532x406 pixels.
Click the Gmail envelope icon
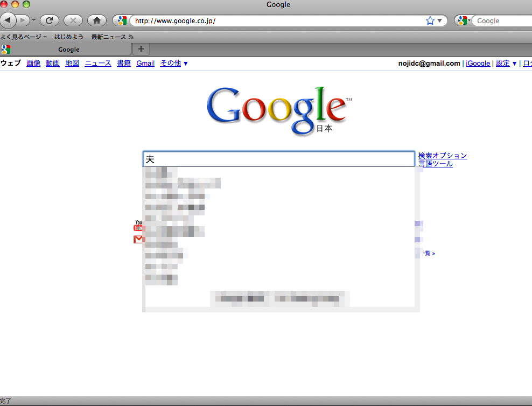pos(138,240)
